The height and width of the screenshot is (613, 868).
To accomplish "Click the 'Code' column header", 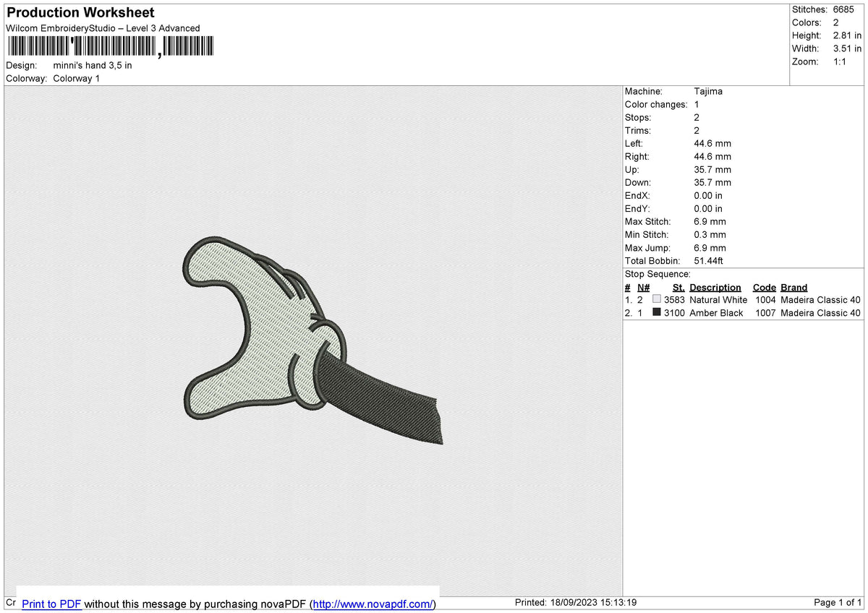I will (x=765, y=287).
